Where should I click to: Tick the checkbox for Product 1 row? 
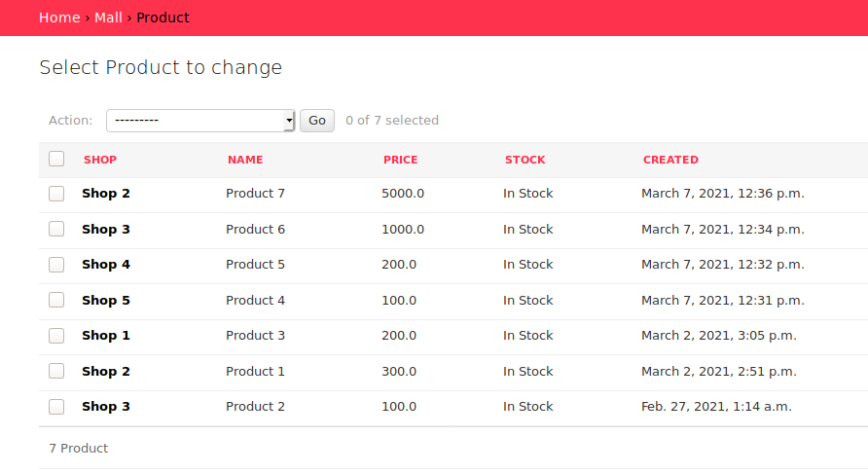(x=56, y=371)
